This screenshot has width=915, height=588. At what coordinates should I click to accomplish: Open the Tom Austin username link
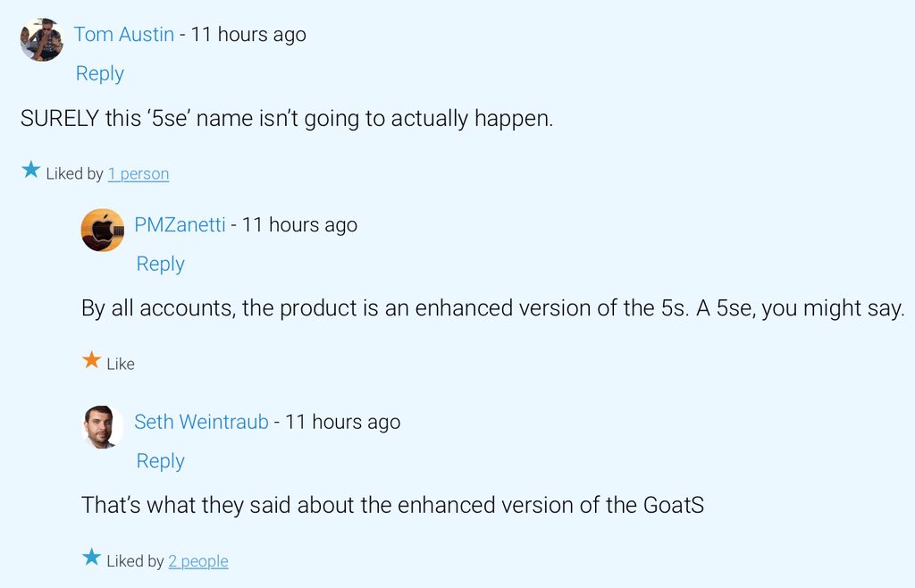[x=123, y=35]
